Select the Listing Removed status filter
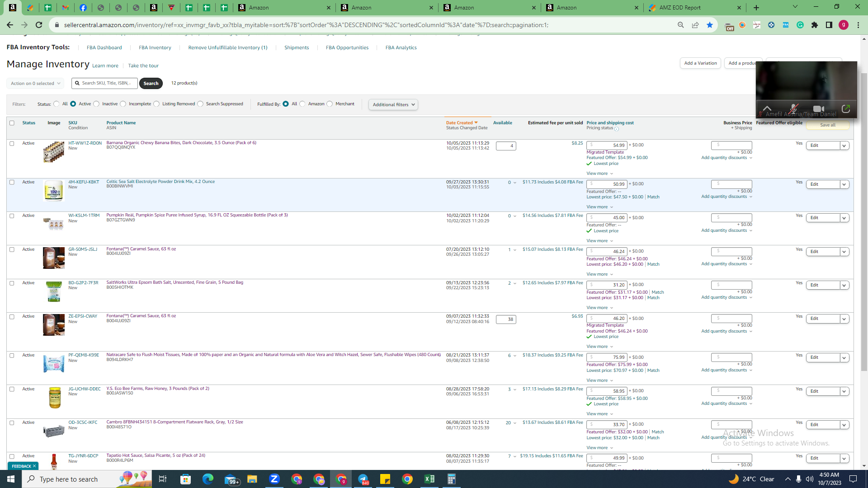The height and width of the screenshot is (488, 868). [156, 104]
